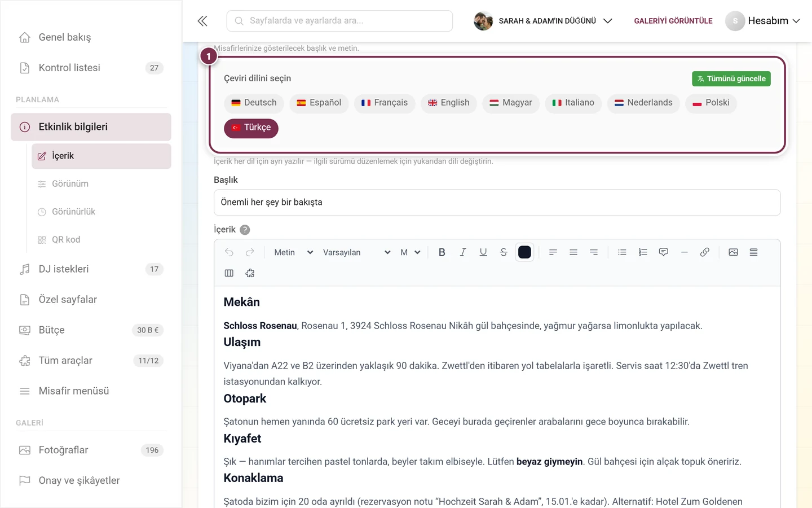Click the Tümünü güncelle button
The image size is (812, 508).
(731, 79)
